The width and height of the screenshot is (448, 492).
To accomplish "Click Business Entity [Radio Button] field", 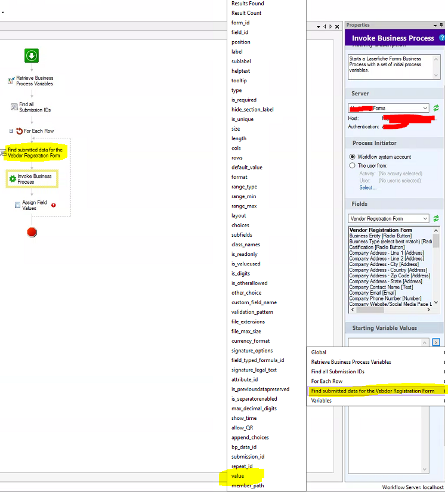I will (381, 236).
